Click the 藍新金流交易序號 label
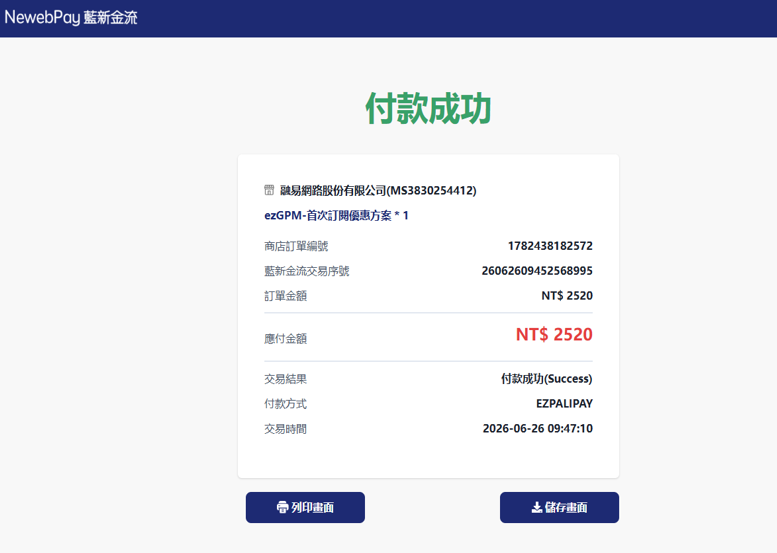The image size is (777, 553). [307, 271]
